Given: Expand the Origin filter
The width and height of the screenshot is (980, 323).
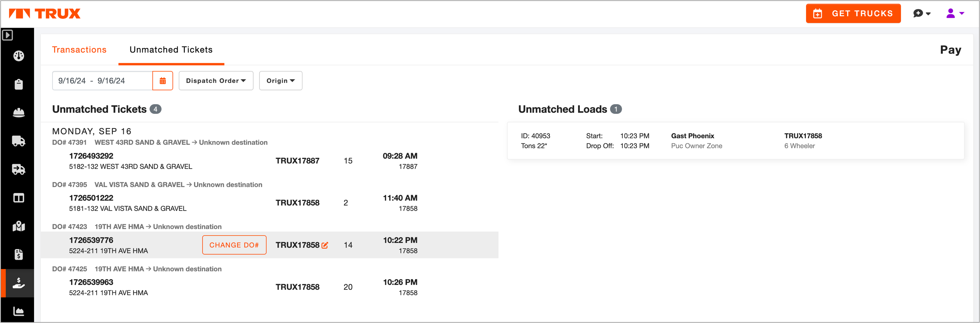Looking at the screenshot, I should pyautogui.click(x=280, y=81).
